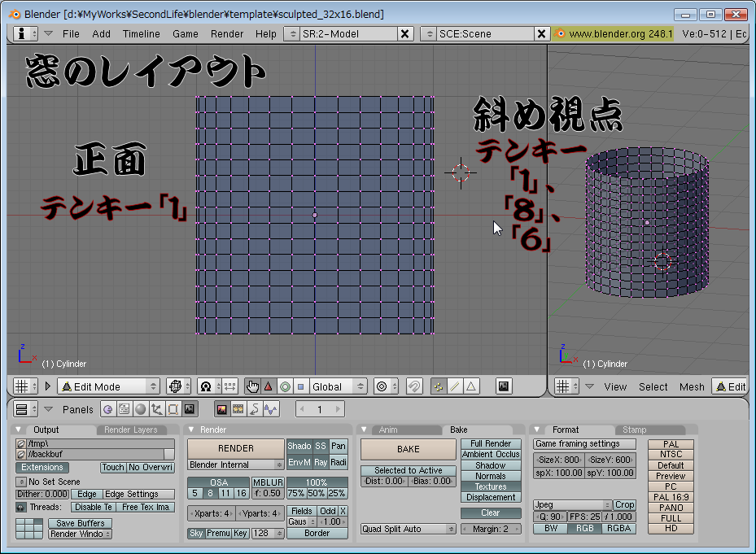Toggle the OSA oversampling button
Viewport: 756px width, 554px height.
tap(219, 482)
